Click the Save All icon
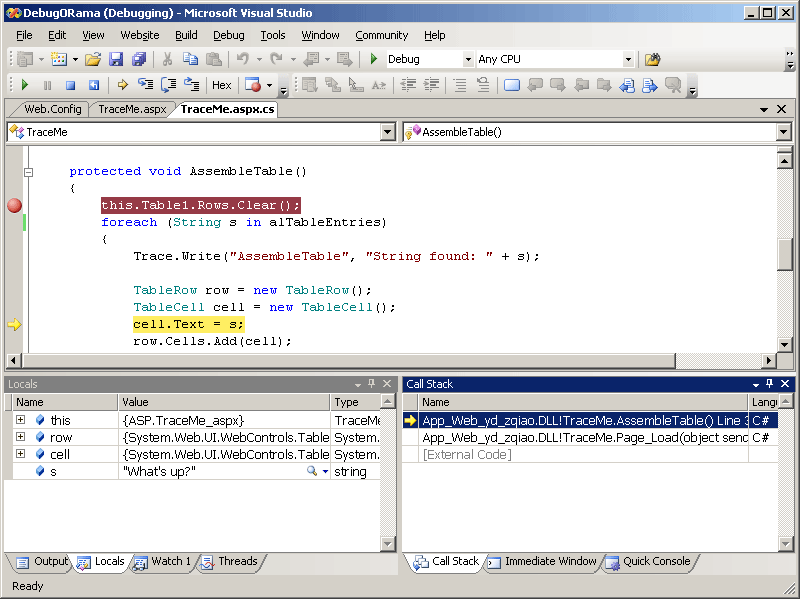Image resolution: width=800 pixels, height=599 pixels. pyautogui.click(x=138, y=60)
